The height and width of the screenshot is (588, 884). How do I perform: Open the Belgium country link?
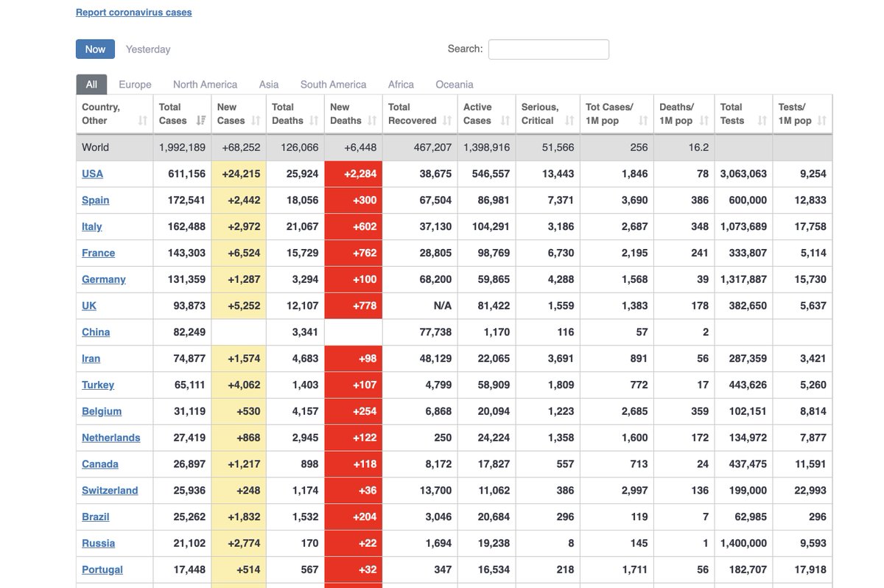click(102, 411)
